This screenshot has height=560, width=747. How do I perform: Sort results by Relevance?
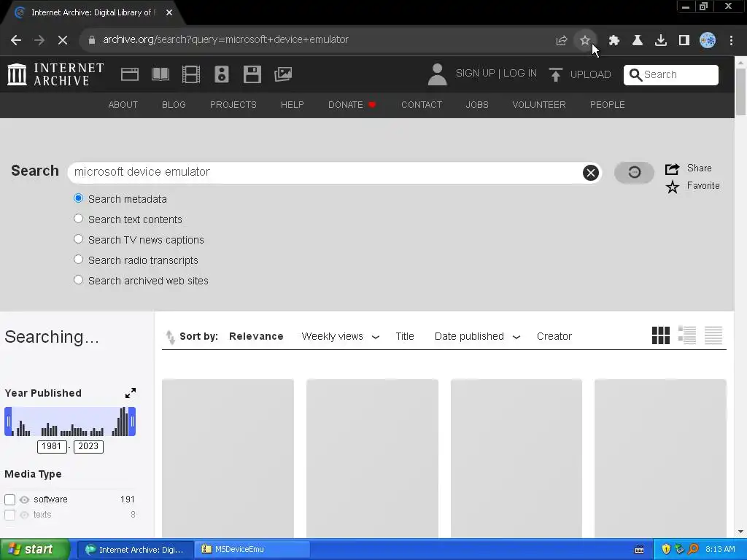coord(256,336)
